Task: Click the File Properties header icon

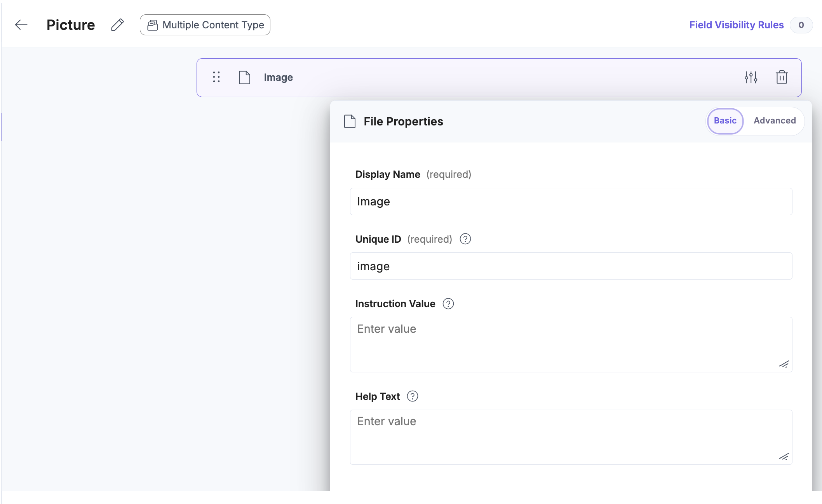Action: pos(350,122)
